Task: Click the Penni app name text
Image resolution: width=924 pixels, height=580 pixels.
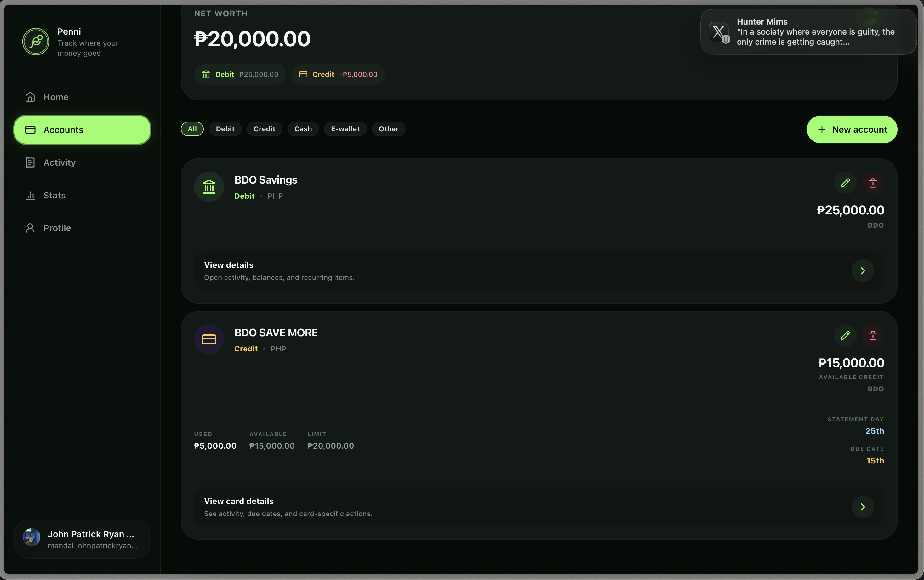Action: pos(69,31)
